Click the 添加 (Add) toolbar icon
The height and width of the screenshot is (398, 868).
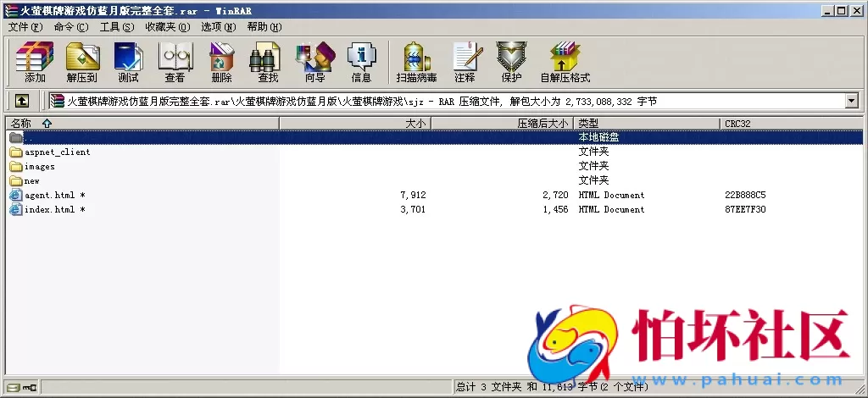point(35,61)
